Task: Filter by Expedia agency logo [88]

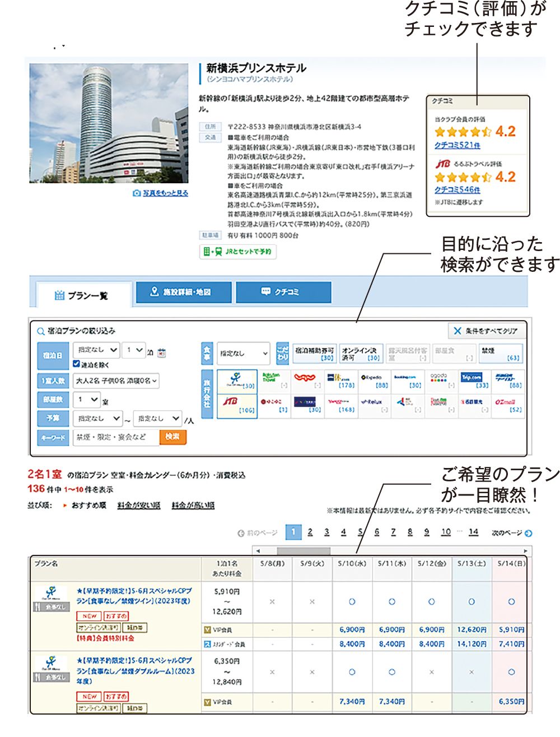Action: (374, 381)
